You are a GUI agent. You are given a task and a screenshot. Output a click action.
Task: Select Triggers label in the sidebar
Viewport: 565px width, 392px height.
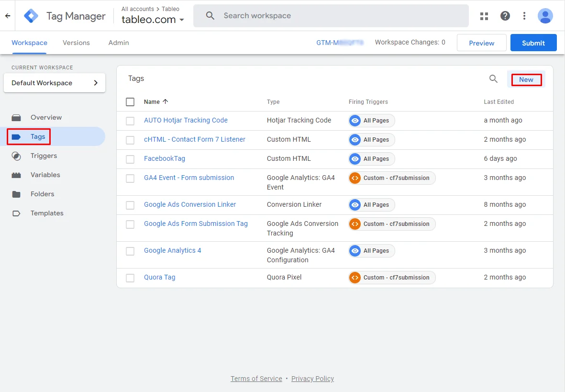[x=44, y=156]
